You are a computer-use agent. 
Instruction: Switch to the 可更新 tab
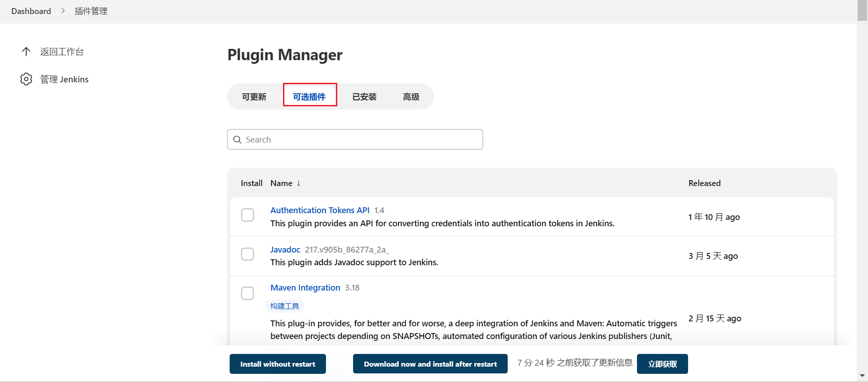coord(254,97)
